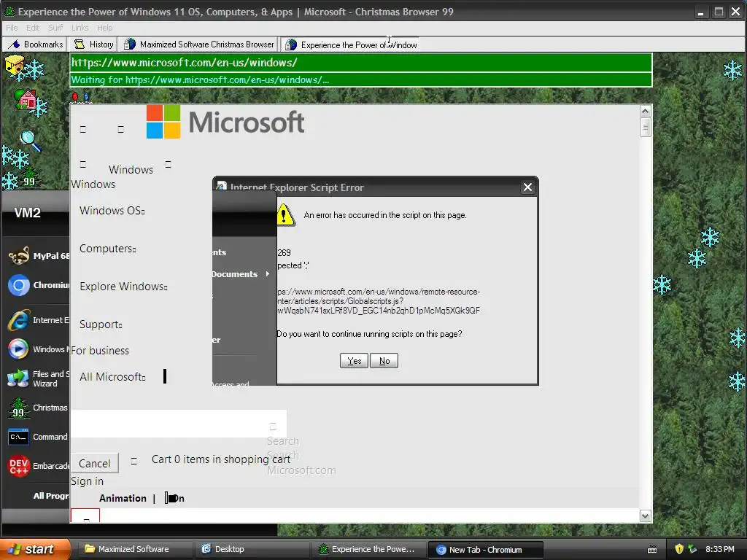
Task: Click the Waiting for status text bar
Action: point(361,79)
